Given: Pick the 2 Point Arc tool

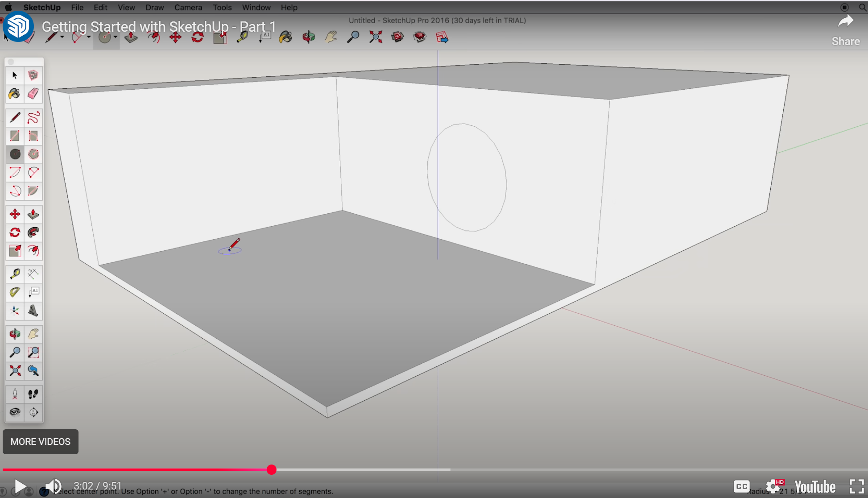Looking at the screenshot, I should click(x=33, y=172).
